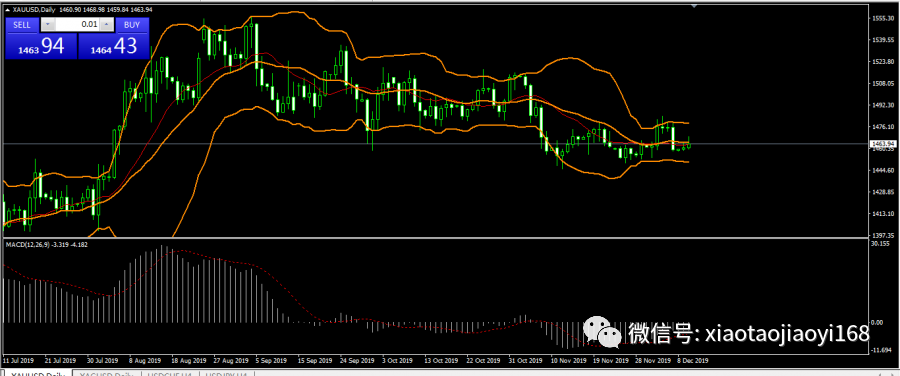Switch to the XAGUSD,Daily chart tab
900x376 pixels.
pyautogui.click(x=106, y=374)
